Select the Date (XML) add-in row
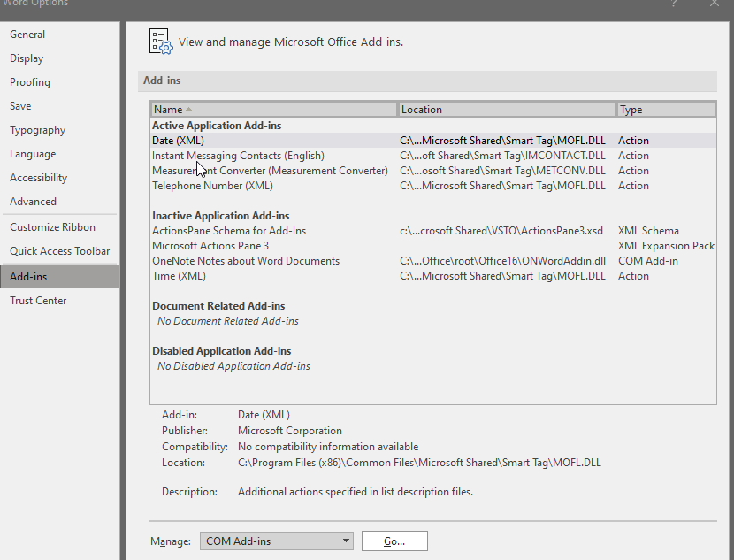 click(433, 141)
